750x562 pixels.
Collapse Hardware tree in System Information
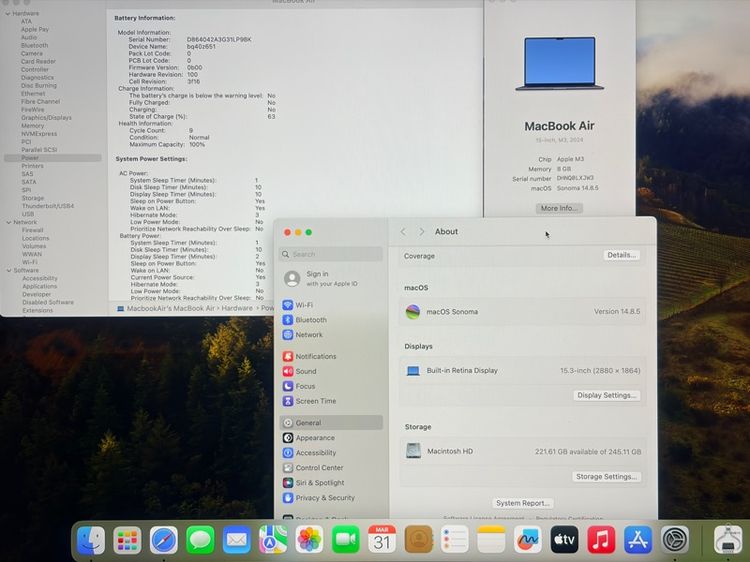[8, 14]
